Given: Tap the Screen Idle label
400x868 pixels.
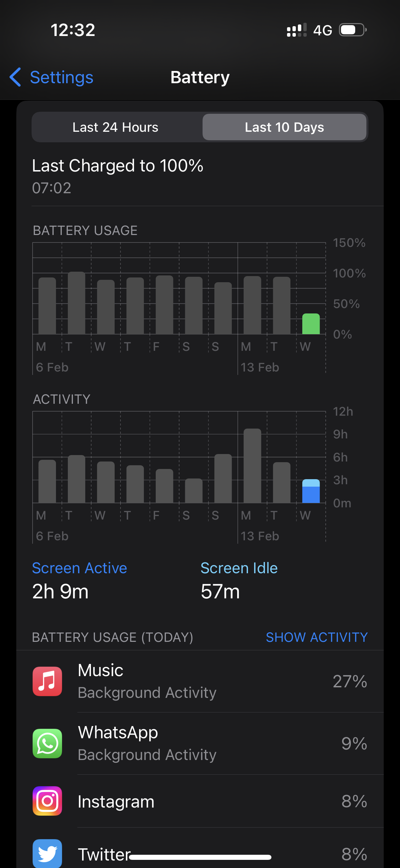Looking at the screenshot, I should click(239, 568).
